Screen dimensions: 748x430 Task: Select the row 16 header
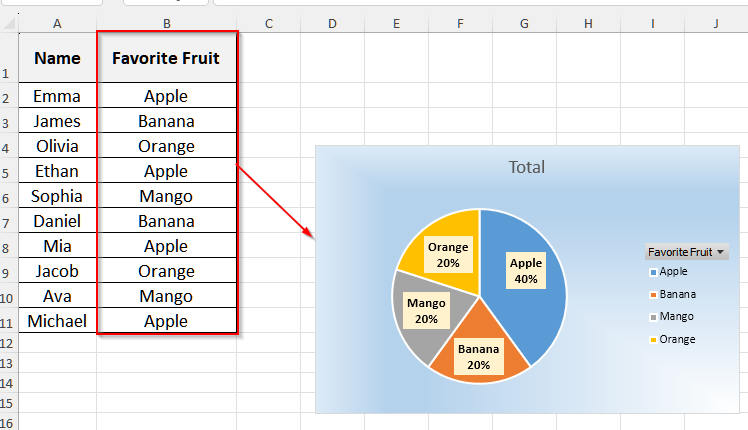7,423
